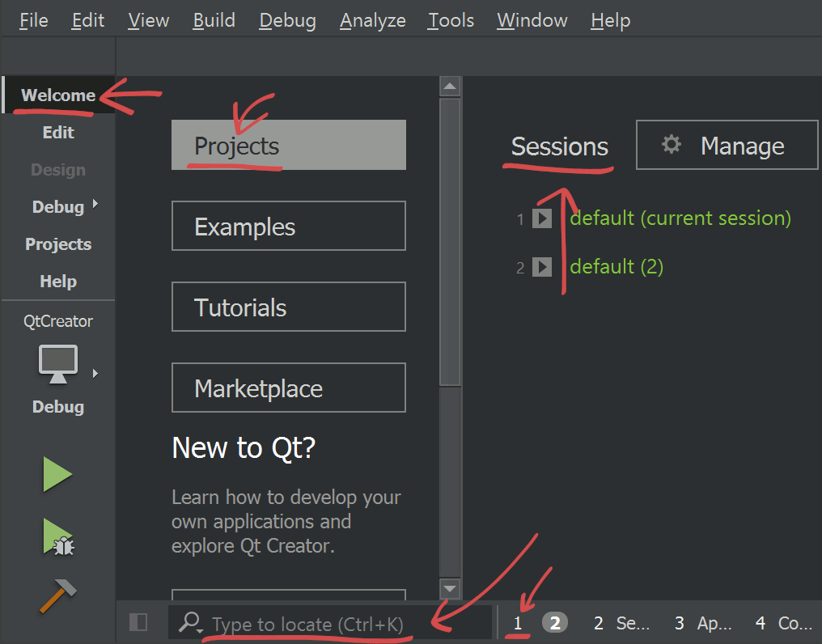This screenshot has width=822, height=644.
Task: Run the project with the green play icon
Action: (x=57, y=474)
